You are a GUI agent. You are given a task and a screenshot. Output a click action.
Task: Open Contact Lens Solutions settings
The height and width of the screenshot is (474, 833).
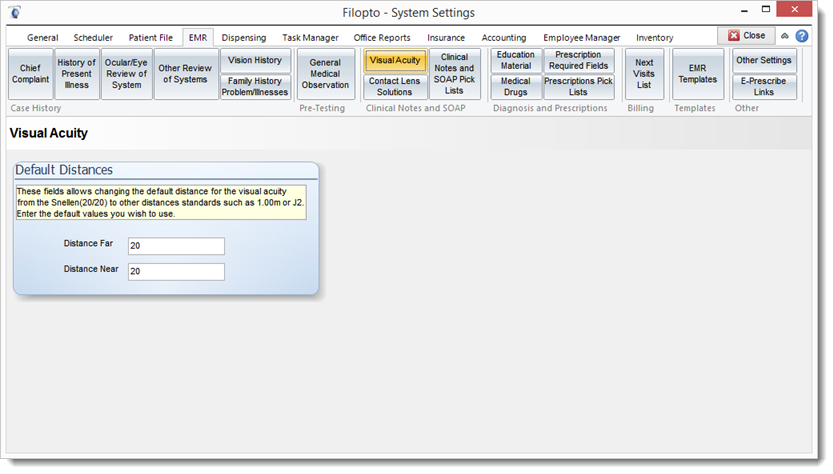tap(395, 87)
